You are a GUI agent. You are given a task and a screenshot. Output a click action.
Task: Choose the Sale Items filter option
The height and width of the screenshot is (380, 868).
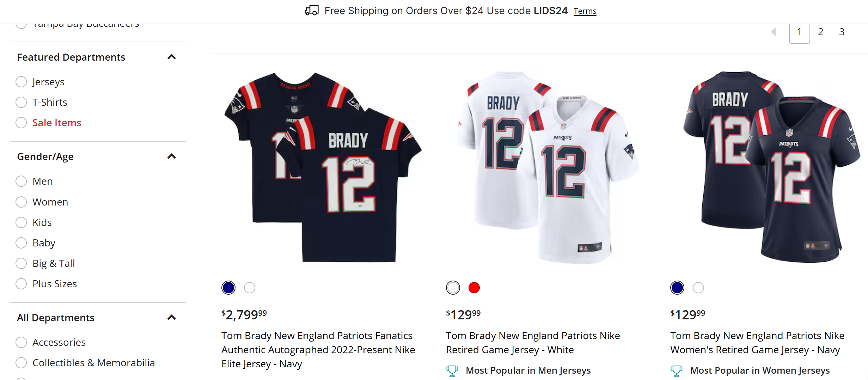pyautogui.click(x=21, y=123)
